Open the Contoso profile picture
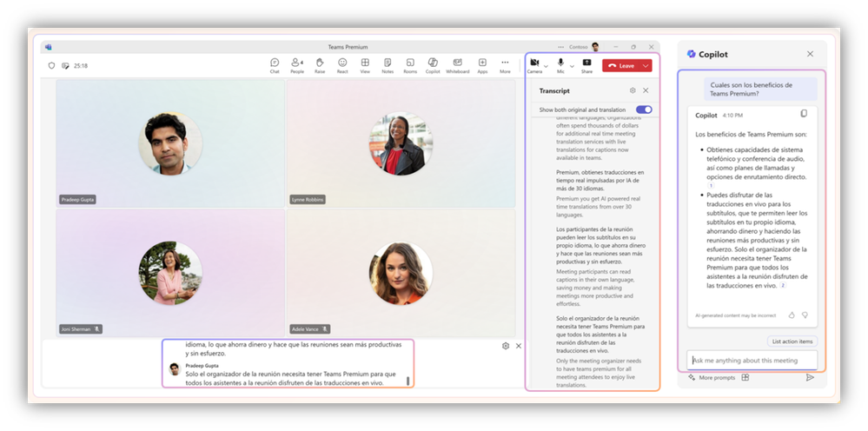This screenshot has width=868, height=431. [595, 47]
